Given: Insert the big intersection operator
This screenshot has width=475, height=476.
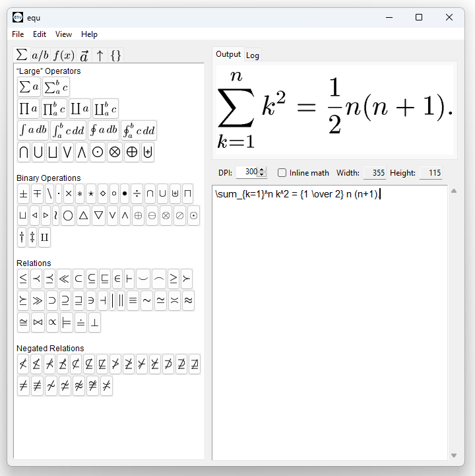Looking at the screenshot, I should coord(24,152).
